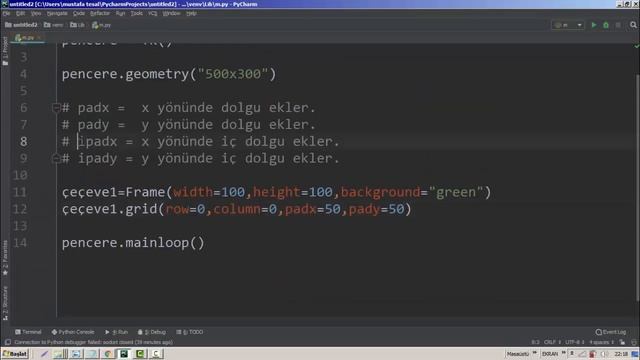
Task: Click the lock read-only icon in status bar
Action: tap(622, 342)
